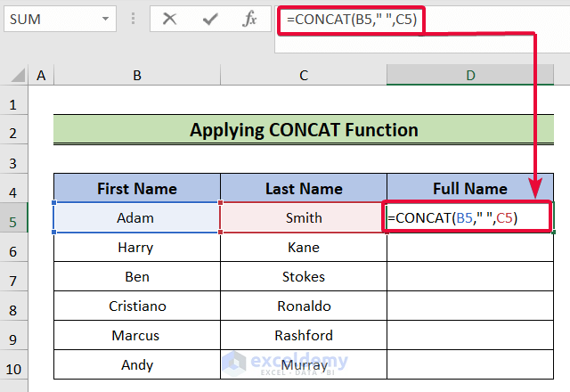Image resolution: width=570 pixels, height=392 pixels.
Task: Click the First Name header cell
Action: [x=136, y=188]
